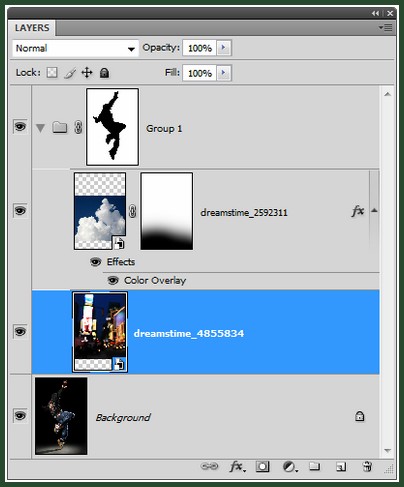404x487 pixels.
Task: Toggle lock all padlock icon
Action: tap(104, 73)
